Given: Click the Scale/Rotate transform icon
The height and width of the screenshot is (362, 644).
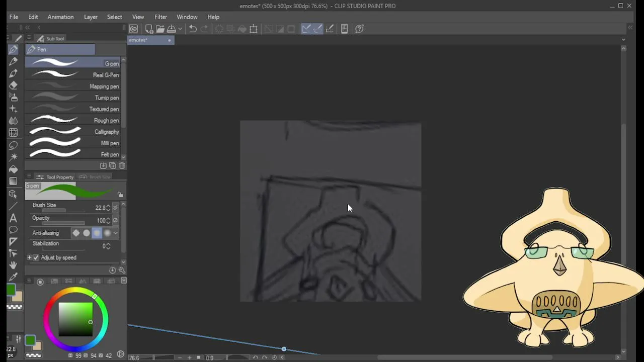Looking at the screenshot, I should pyautogui.click(x=254, y=29).
